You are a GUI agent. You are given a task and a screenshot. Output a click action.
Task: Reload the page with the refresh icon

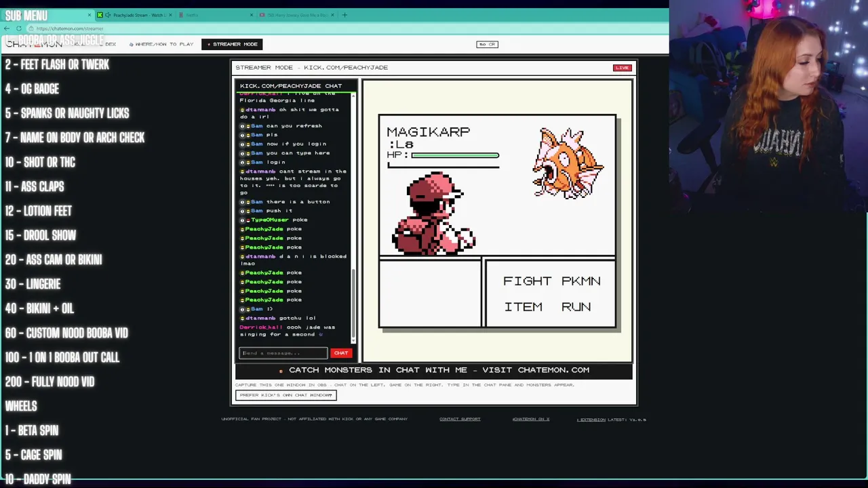point(18,28)
